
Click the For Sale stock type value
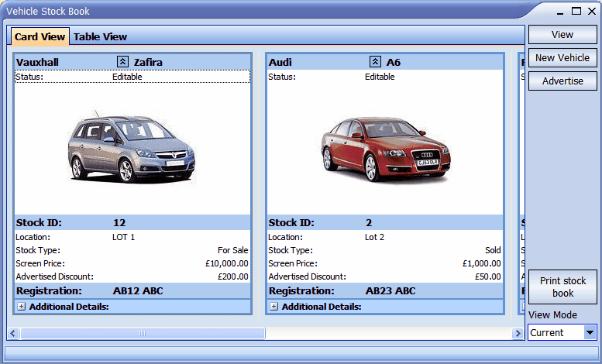coord(232,250)
